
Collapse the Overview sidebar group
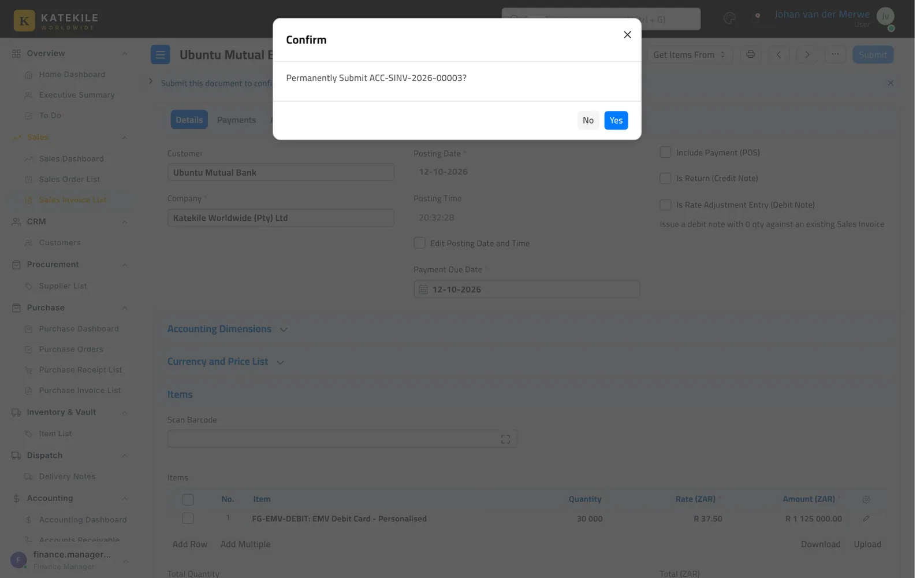tap(124, 54)
